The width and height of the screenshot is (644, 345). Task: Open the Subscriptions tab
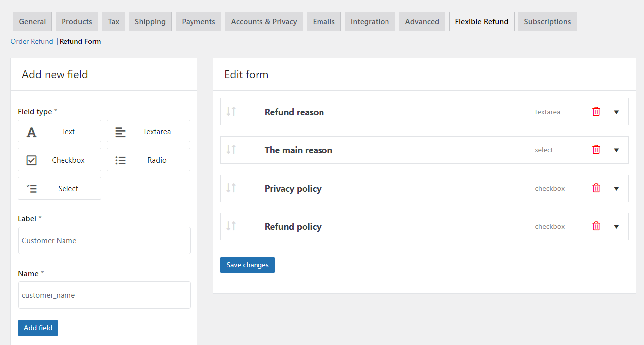point(547,22)
